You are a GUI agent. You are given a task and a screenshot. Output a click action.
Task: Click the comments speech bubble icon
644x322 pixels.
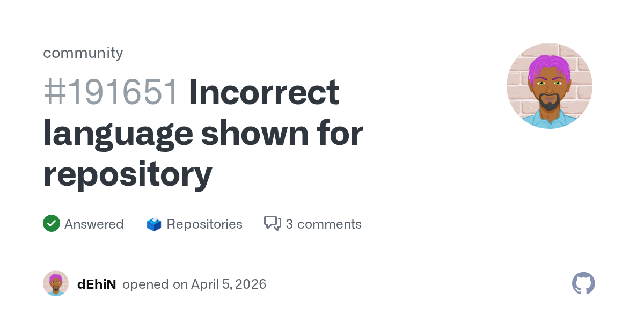click(x=273, y=223)
